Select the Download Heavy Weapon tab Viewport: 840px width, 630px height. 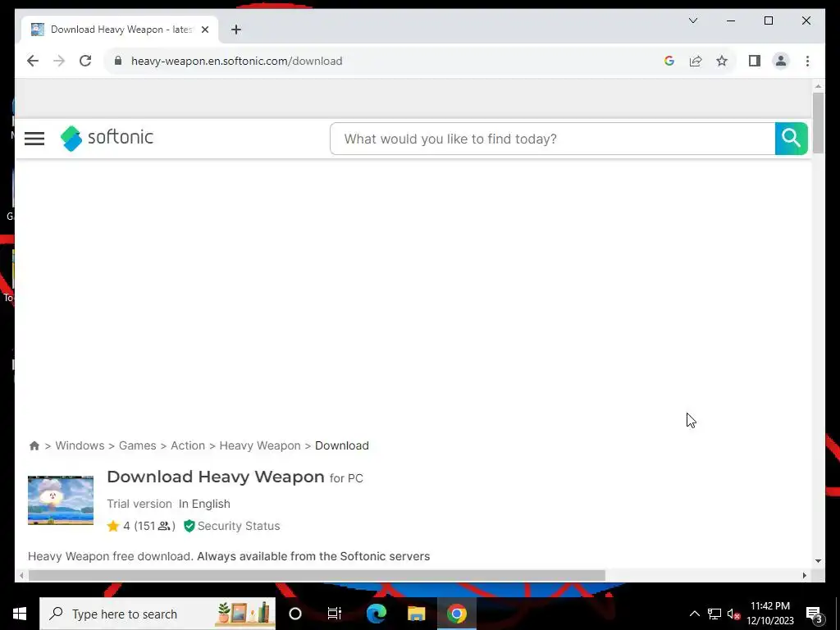pos(121,30)
